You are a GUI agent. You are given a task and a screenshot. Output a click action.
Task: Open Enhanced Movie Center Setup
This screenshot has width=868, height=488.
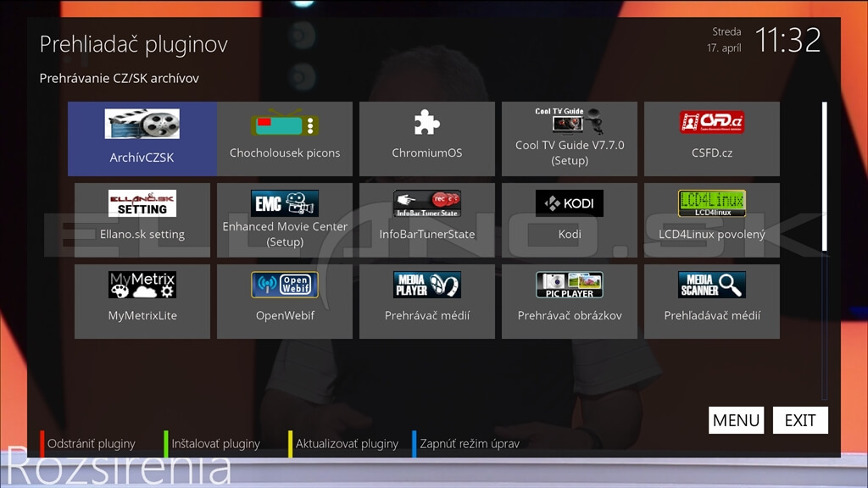point(285,220)
